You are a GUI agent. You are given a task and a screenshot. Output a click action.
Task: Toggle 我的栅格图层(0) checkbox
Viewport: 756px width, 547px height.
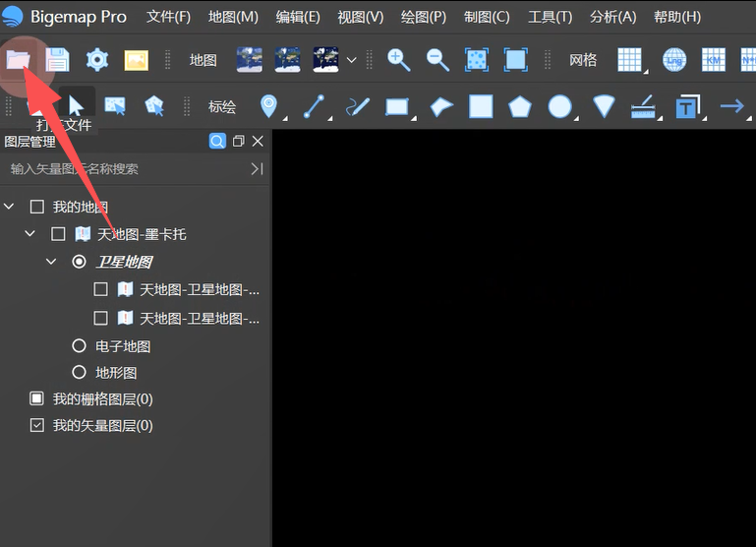(37, 398)
